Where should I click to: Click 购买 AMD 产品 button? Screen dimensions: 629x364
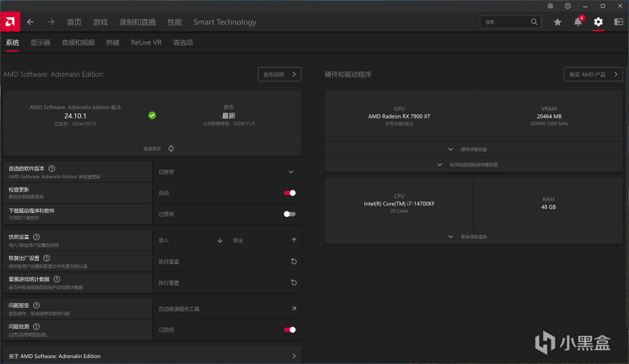593,74
